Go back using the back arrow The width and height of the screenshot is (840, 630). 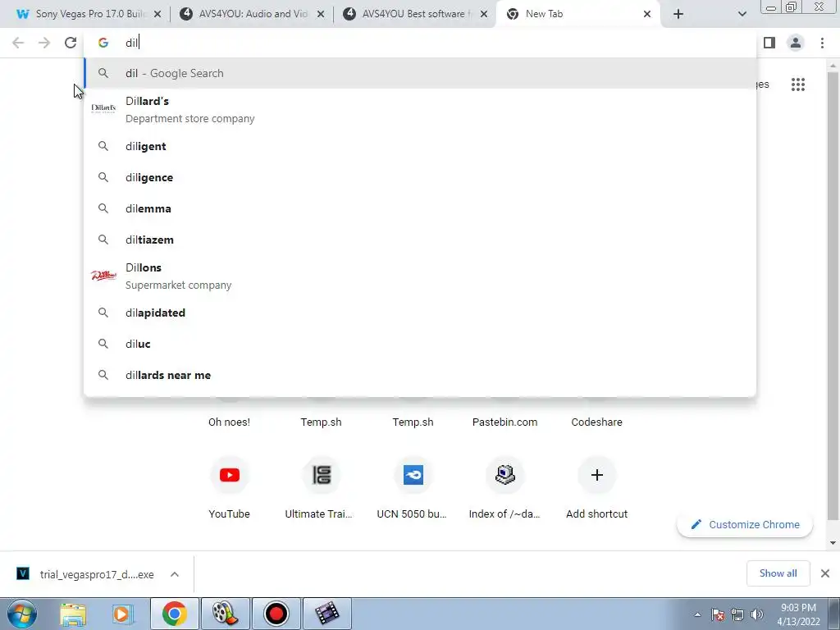[x=18, y=43]
